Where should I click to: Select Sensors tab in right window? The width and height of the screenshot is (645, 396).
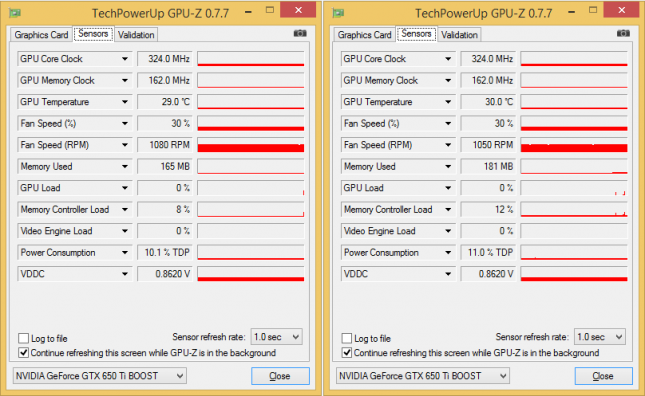(x=417, y=34)
